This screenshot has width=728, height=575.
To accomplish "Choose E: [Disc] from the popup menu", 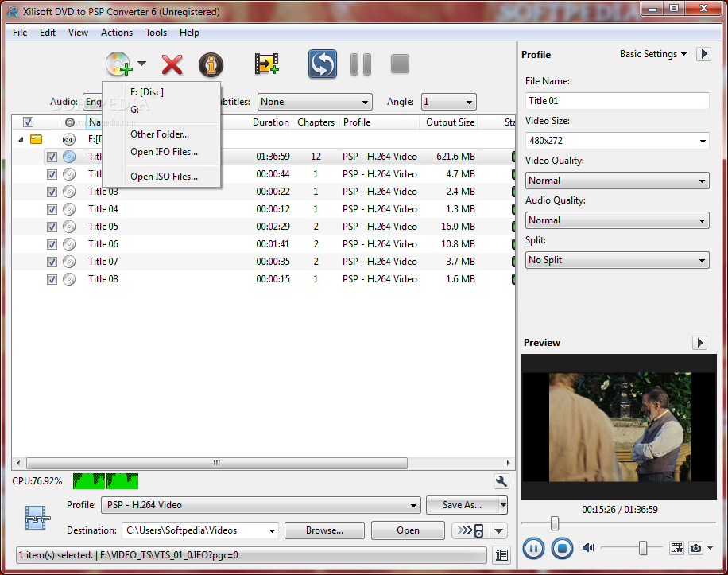I will pyautogui.click(x=161, y=92).
